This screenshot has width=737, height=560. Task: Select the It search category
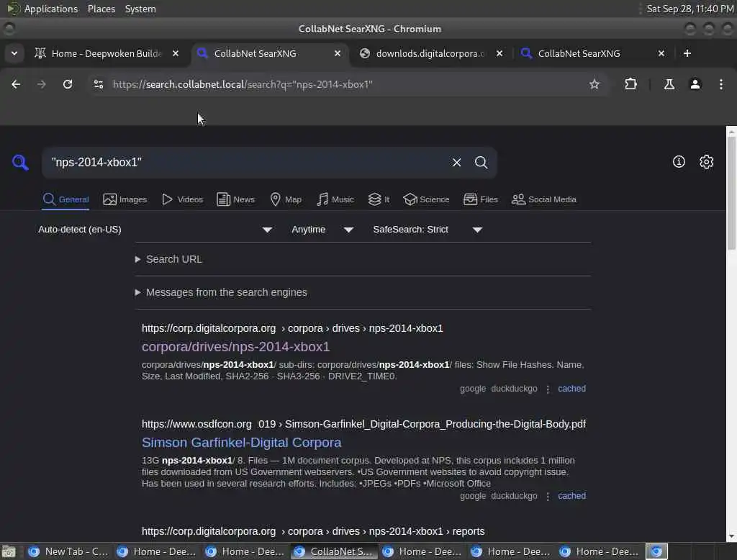pos(379,199)
